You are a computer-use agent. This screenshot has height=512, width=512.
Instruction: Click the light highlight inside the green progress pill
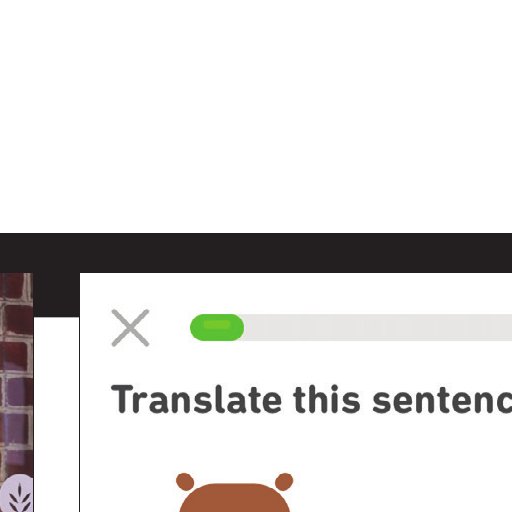pos(217,324)
